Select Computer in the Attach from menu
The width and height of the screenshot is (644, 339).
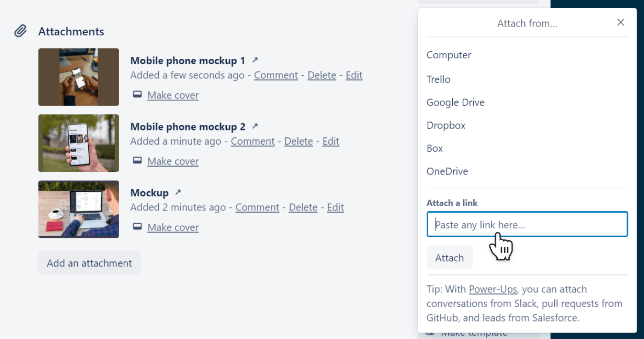[448, 55]
